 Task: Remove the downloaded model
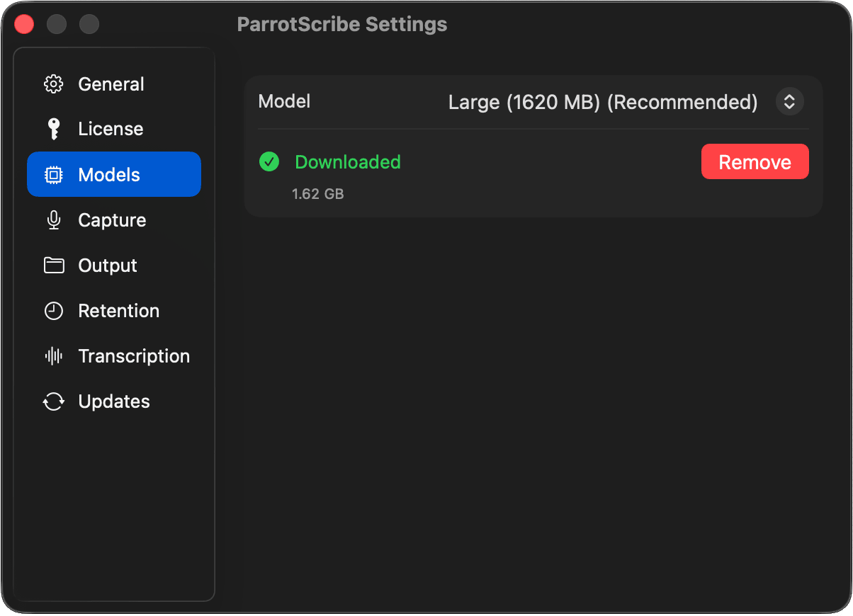tap(755, 162)
